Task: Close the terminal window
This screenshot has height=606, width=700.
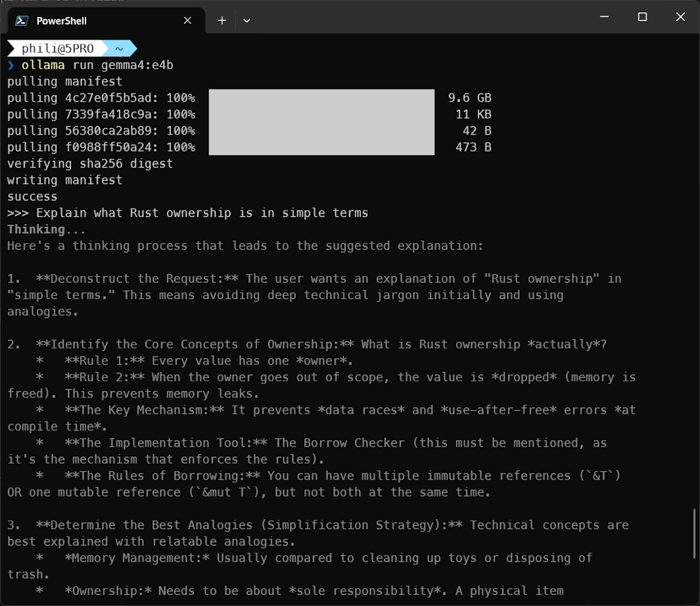Action: click(680, 16)
